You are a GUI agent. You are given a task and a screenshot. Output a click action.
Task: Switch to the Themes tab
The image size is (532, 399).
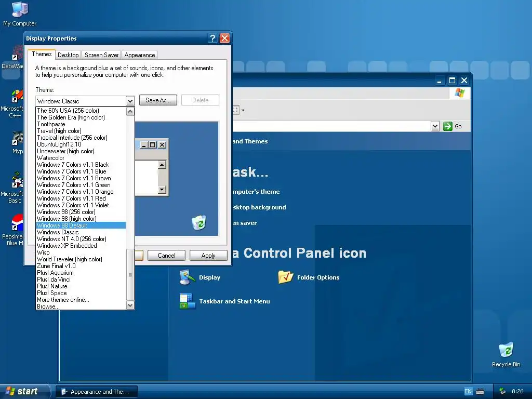pos(42,54)
